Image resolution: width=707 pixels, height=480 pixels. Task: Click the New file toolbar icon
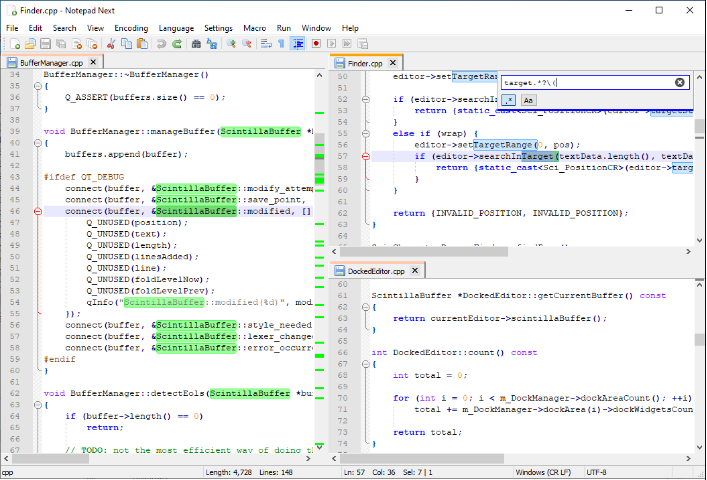point(14,44)
